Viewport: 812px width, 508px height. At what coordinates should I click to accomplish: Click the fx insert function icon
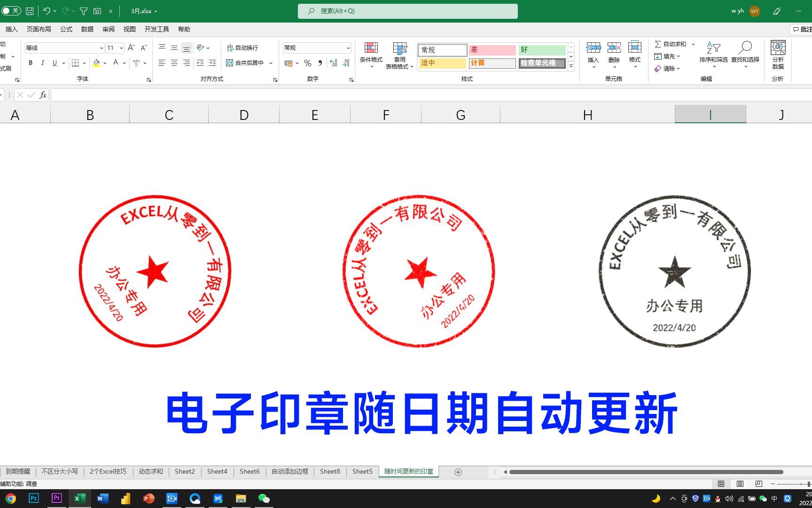point(43,95)
